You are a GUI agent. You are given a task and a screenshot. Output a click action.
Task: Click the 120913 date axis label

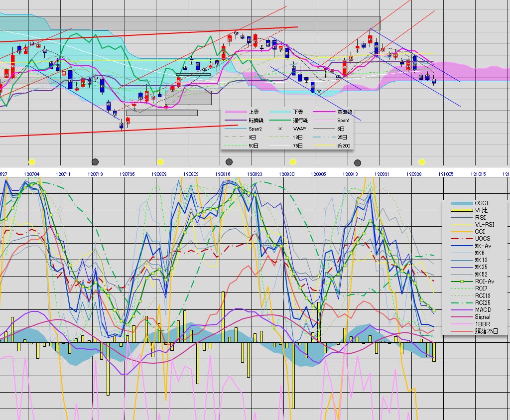click(x=350, y=174)
